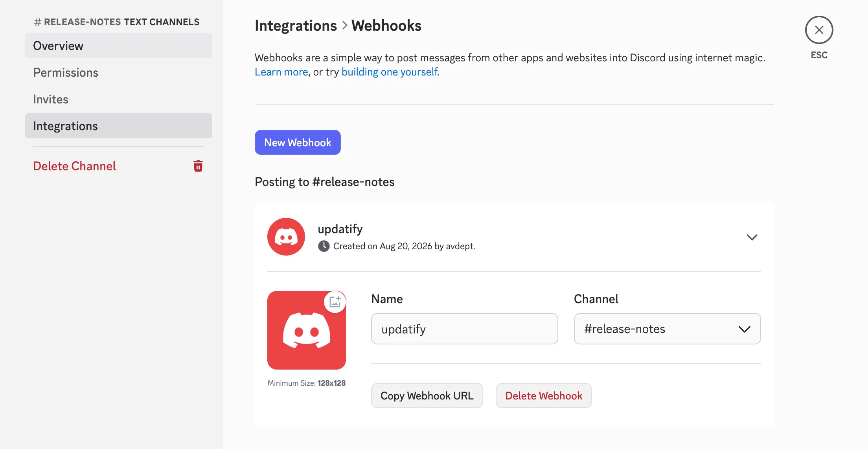The image size is (868, 449).
Task: Click Copy Webhook URL button
Action: tap(427, 396)
